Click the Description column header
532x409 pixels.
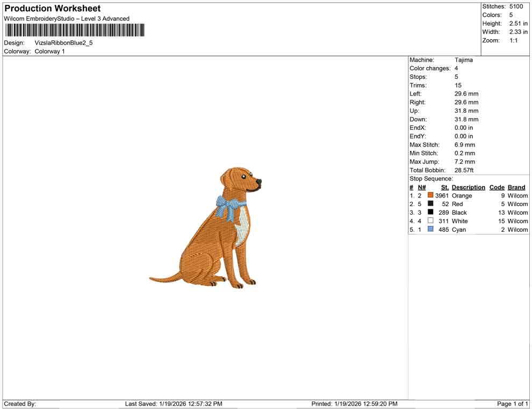[468, 187]
